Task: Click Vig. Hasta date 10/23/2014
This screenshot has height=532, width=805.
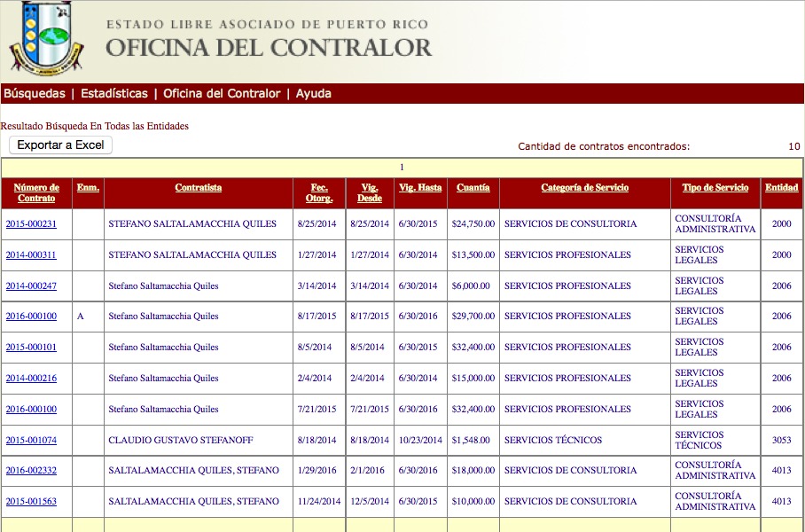Action: [420, 440]
